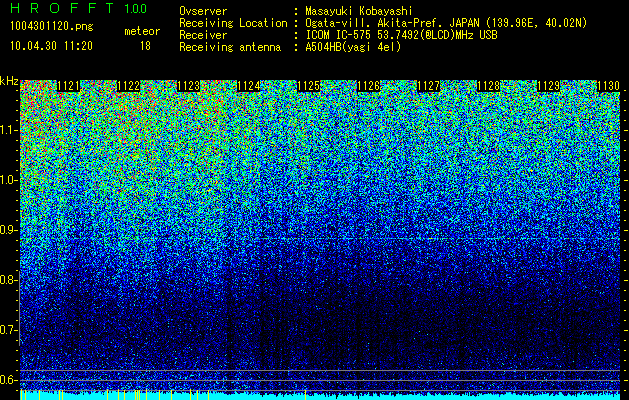Click the 0.9 frequency axis label
Image resolution: width=629 pixels, height=400 pixels.
point(8,230)
